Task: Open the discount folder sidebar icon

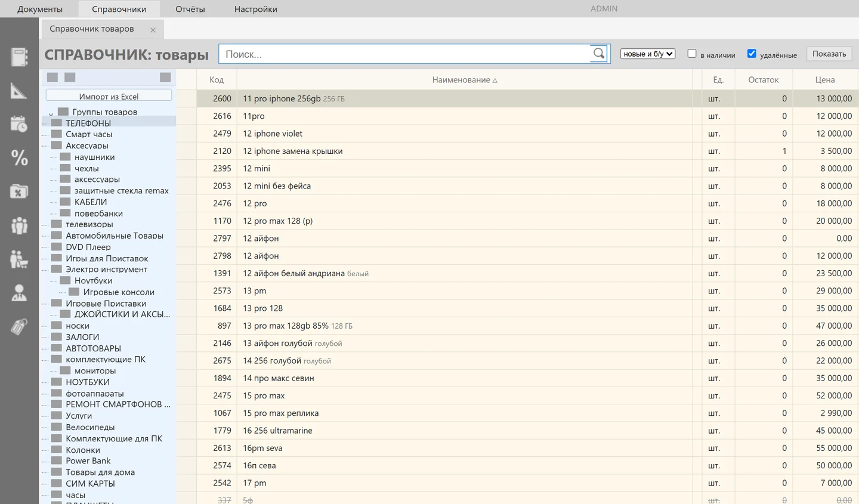Action: [19, 191]
